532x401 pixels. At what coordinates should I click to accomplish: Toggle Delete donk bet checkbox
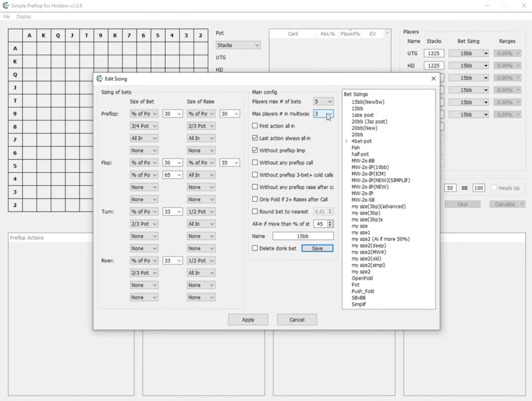click(255, 248)
